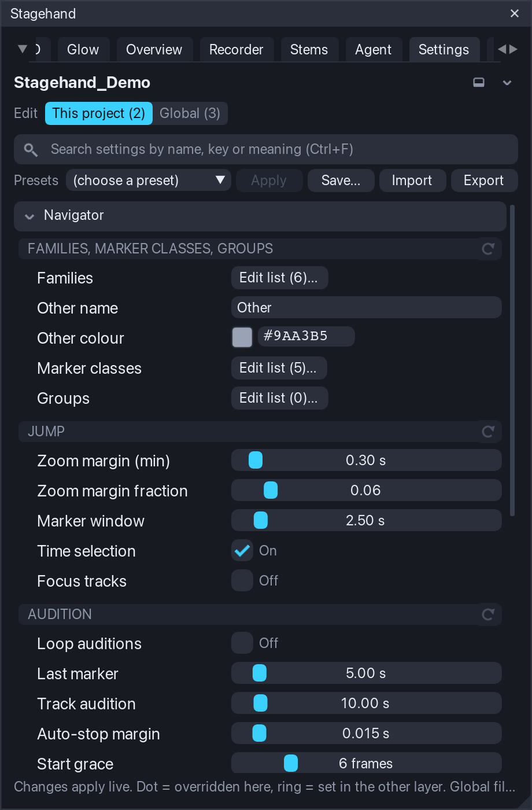Click the Other colour swatch
The height and width of the screenshot is (810, 532).
click(242, 337)
